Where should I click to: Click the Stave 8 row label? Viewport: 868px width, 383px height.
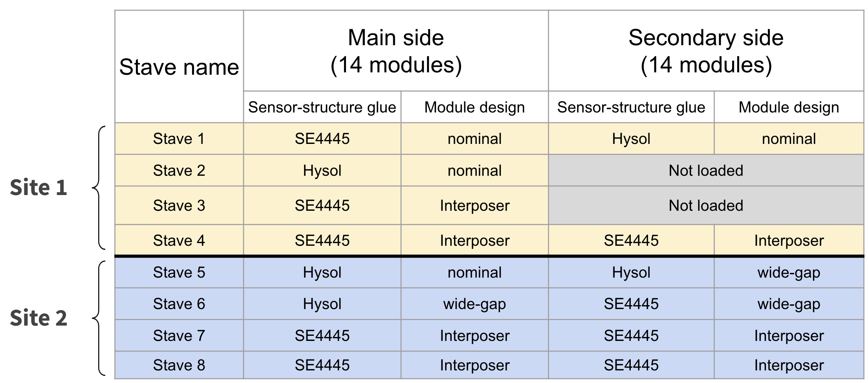coord(179,365)
